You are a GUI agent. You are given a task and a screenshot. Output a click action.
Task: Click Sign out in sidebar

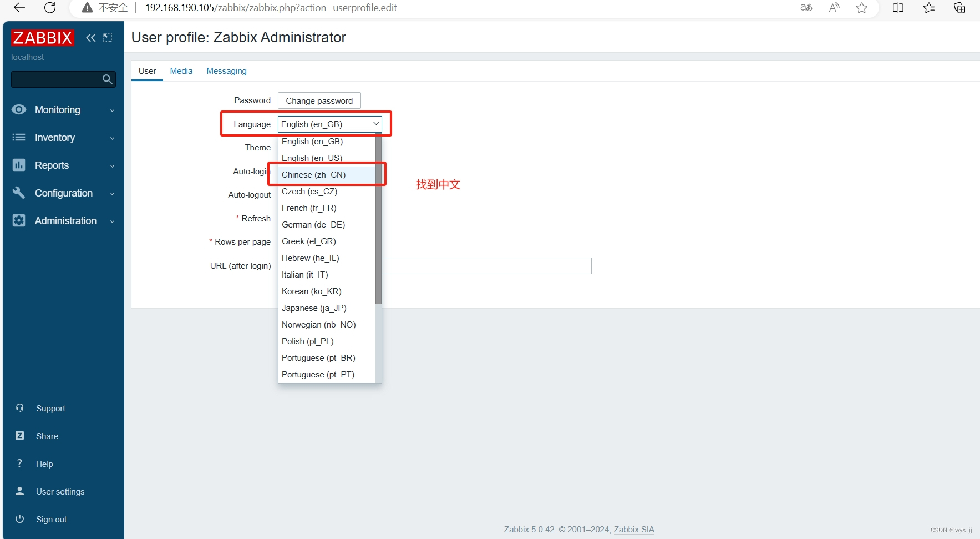coord(51,520)
